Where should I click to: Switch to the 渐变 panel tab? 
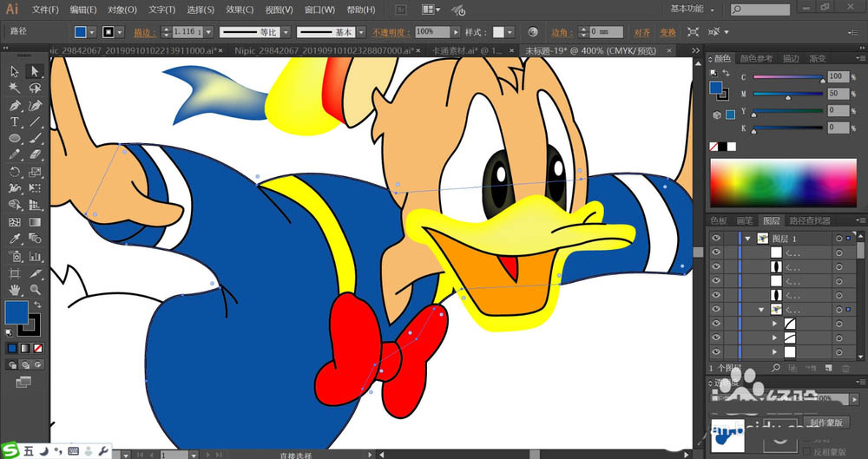[818, 58]
